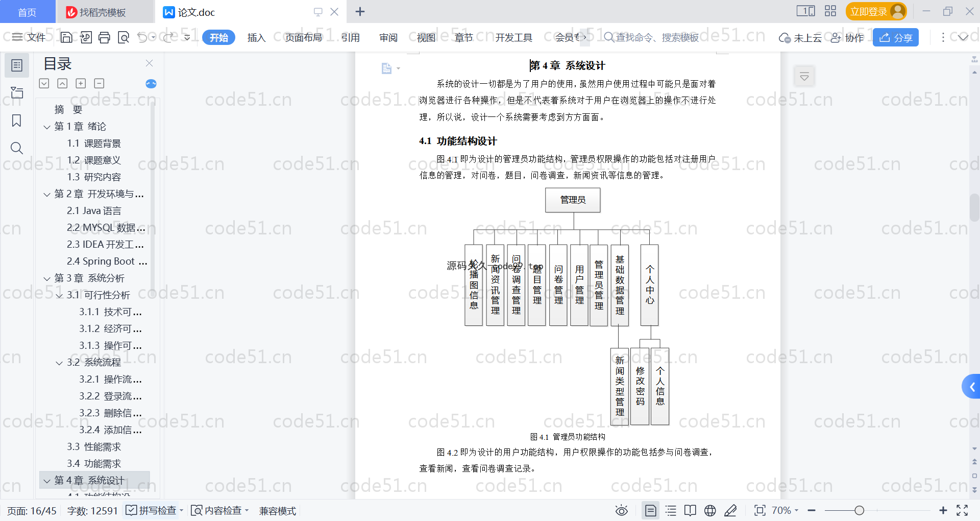Click the Print icon in toolbar
This screenshot has width=980, height=521.
(105, 37)
